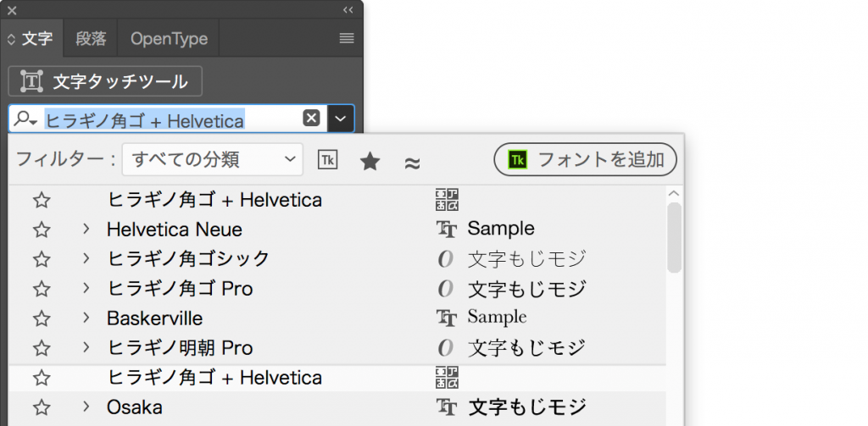Switch to the 文字 tab

pyautogui.click(x=37, y=39)
